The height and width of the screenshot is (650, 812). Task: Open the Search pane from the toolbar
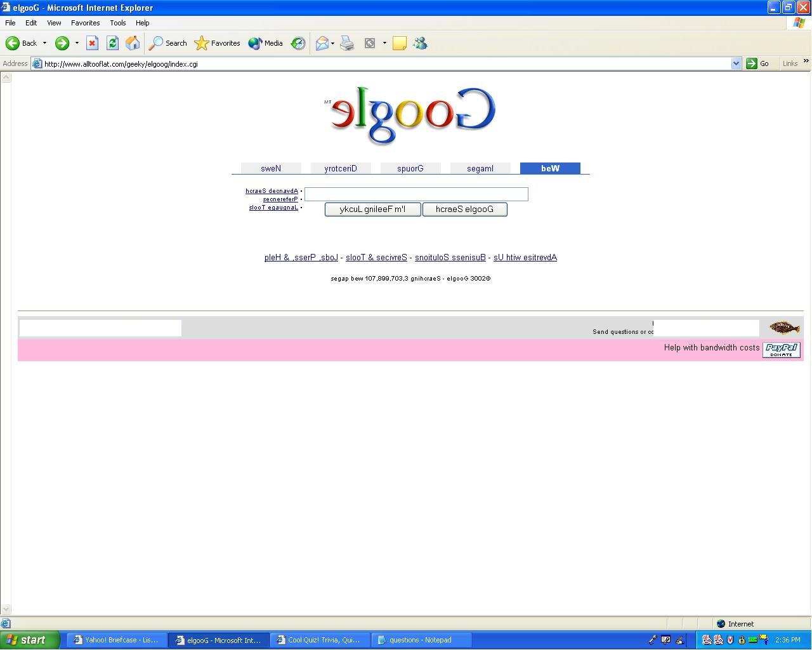168,43
